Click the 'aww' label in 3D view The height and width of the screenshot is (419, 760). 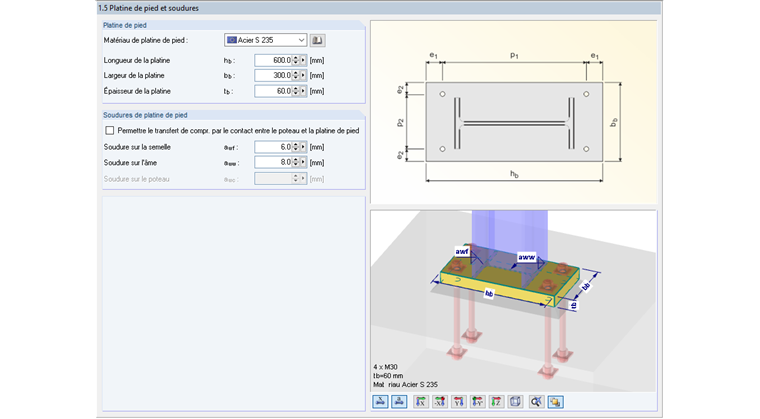click(526, 258)
